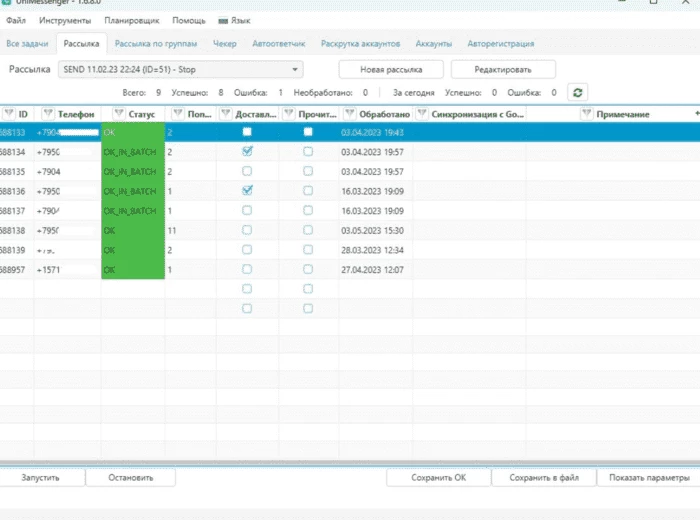The height and width of the screenshot is (520, 700).
Task: Select the Рассылка tab
Action: pos(81,44)
